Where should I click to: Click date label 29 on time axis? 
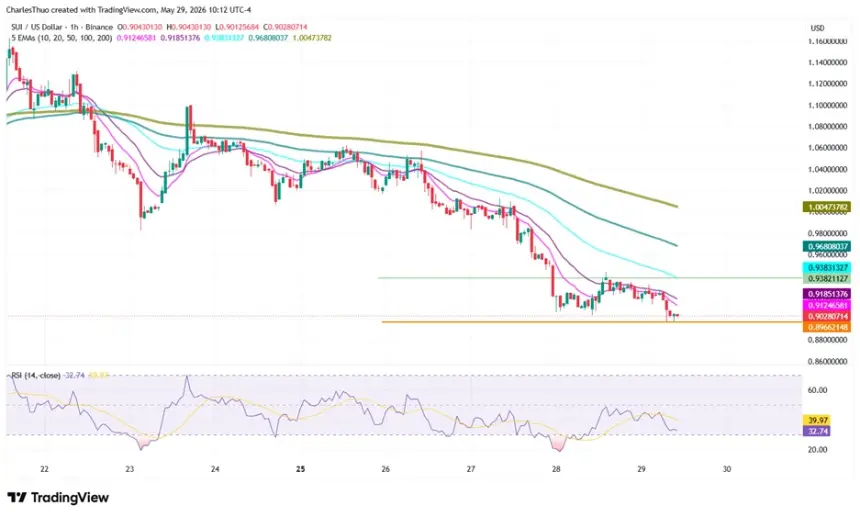click(642, 469)
